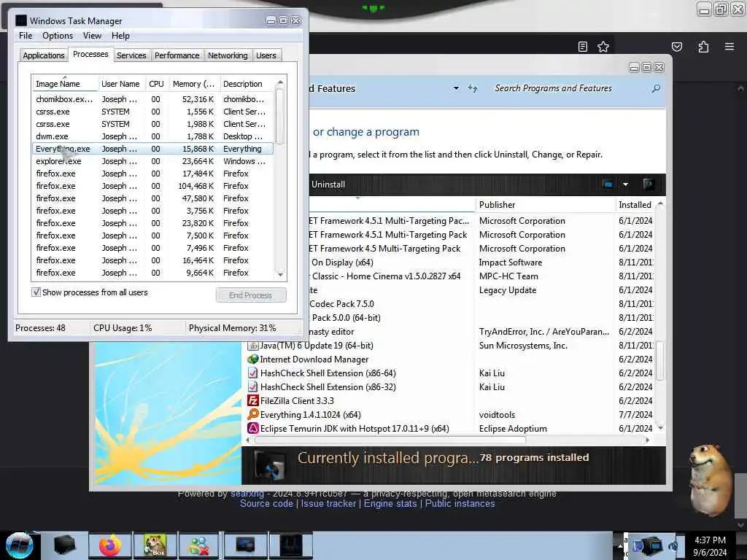The width and height of the screenshot is (747, 560).
Task: Open the Windows Start orb
Action: [20, 545]
